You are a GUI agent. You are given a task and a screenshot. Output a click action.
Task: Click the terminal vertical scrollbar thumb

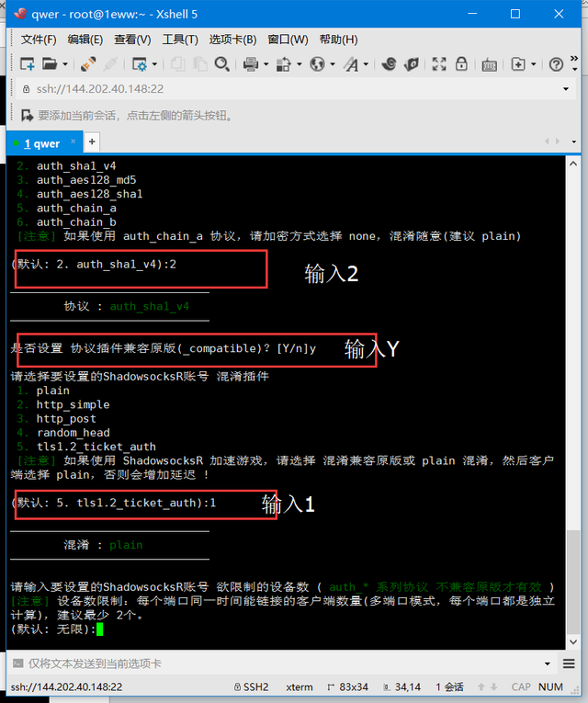(x=572, y=582)
